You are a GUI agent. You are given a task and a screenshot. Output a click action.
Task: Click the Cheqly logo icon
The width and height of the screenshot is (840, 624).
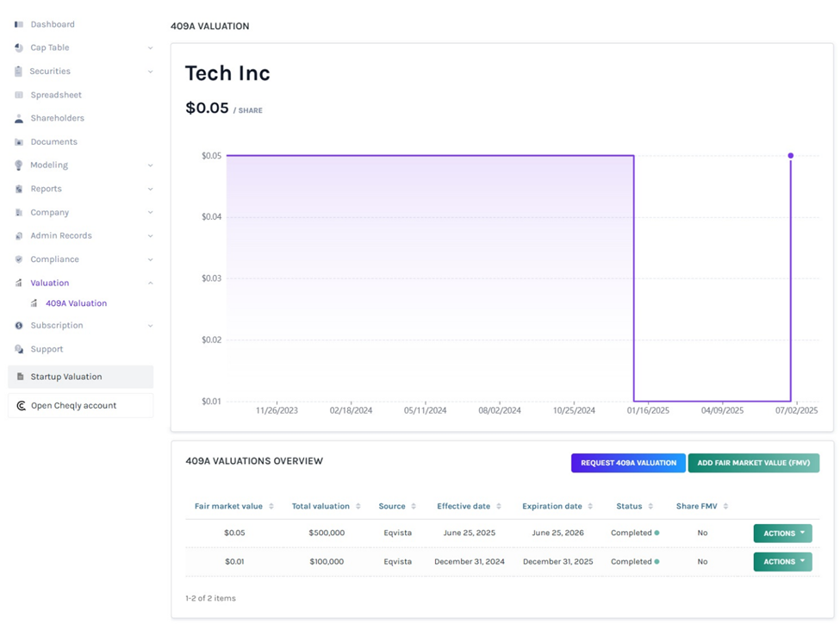point(21,406)
